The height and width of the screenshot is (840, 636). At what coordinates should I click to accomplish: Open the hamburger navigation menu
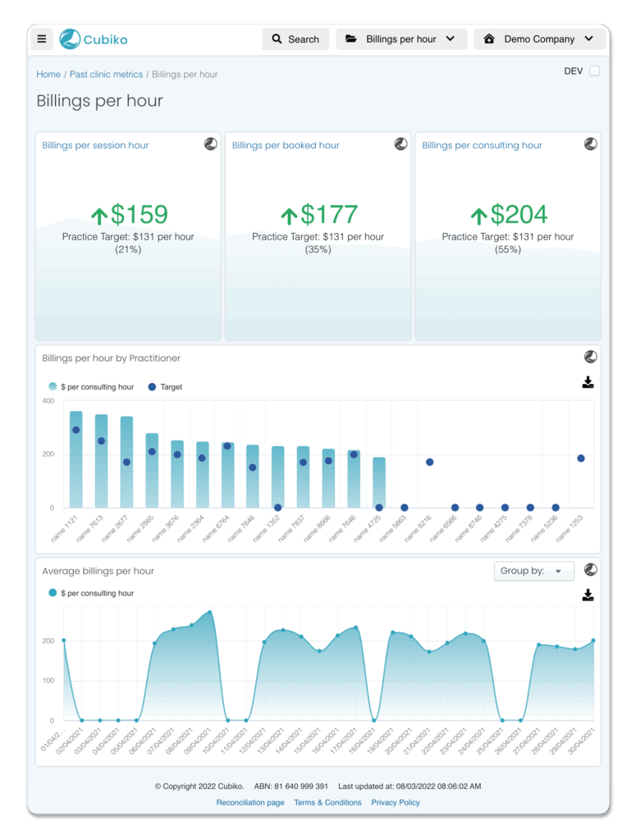pyautogui.click(x=42, y=39)
